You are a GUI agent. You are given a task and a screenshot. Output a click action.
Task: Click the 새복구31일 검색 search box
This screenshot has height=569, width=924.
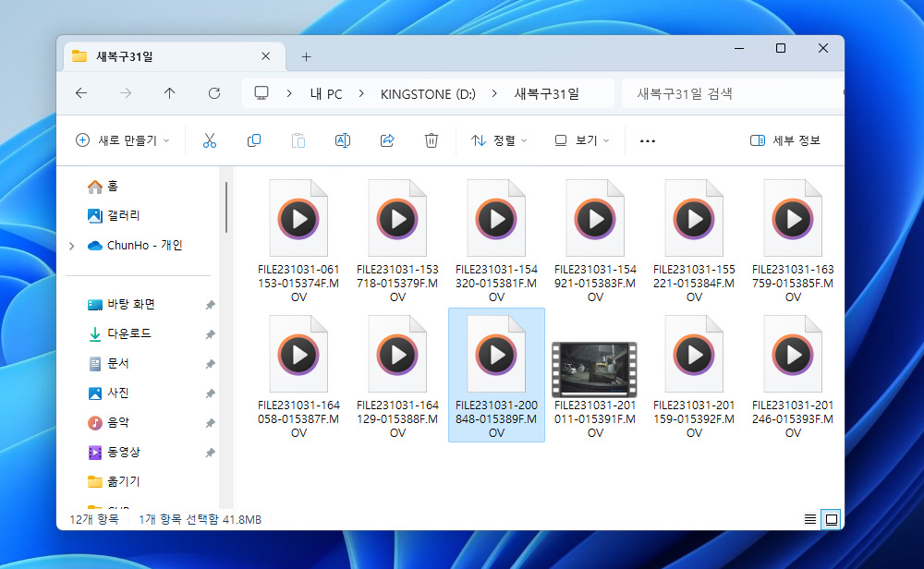(x=732, y=93)
